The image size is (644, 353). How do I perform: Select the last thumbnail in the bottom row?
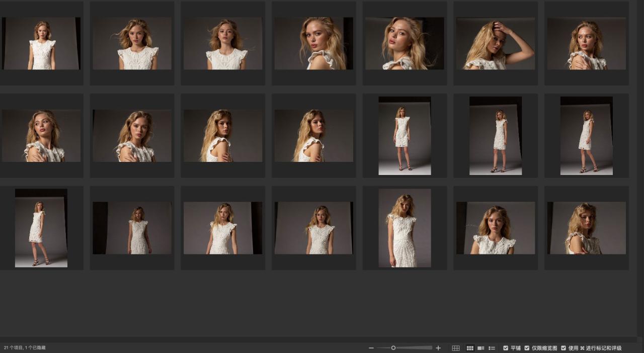click(x=587, y=228)
